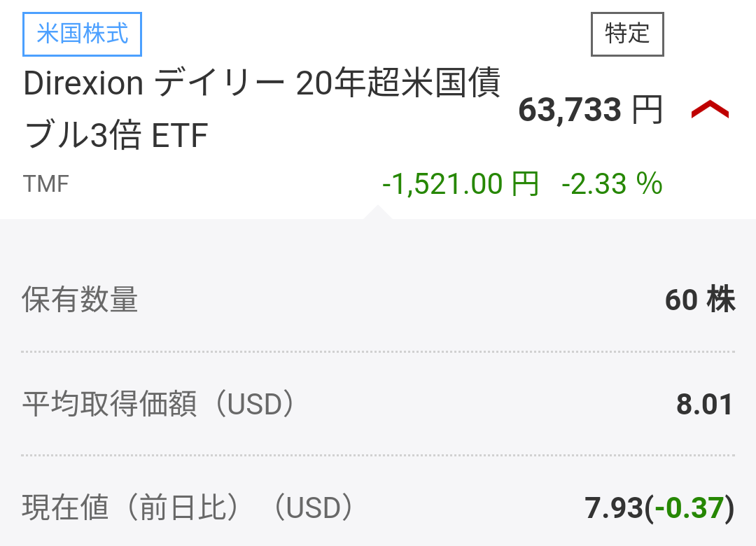The image size is (756, 546).
Task: Click the evaluation amount 63,733 円
Action: pyautogui.click(x=591, y=110)
